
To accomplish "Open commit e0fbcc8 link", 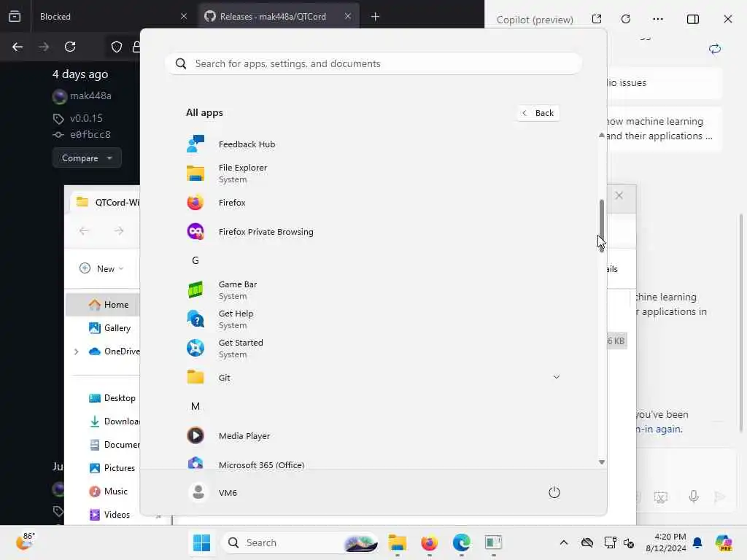I will click(x=90, y=135).
